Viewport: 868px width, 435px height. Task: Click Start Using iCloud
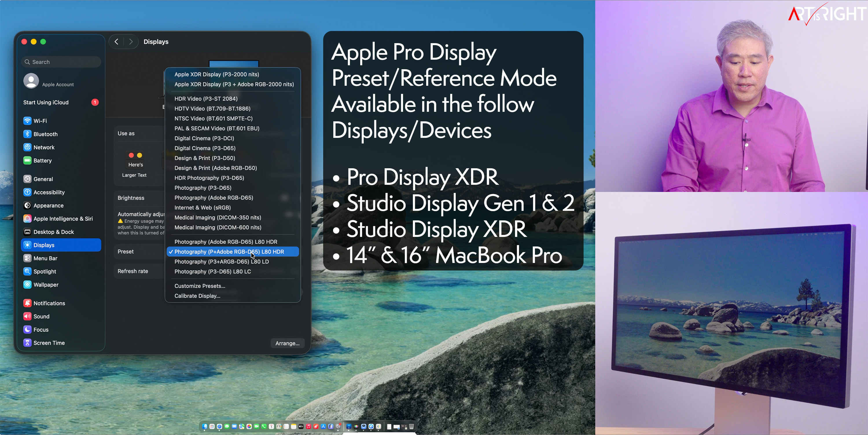[61, 102]
